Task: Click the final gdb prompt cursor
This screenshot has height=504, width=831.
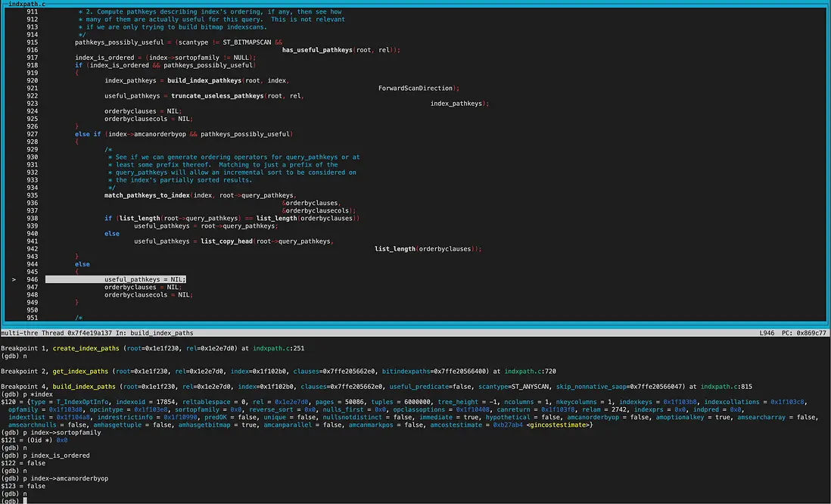Action: [x=26, y=501]
